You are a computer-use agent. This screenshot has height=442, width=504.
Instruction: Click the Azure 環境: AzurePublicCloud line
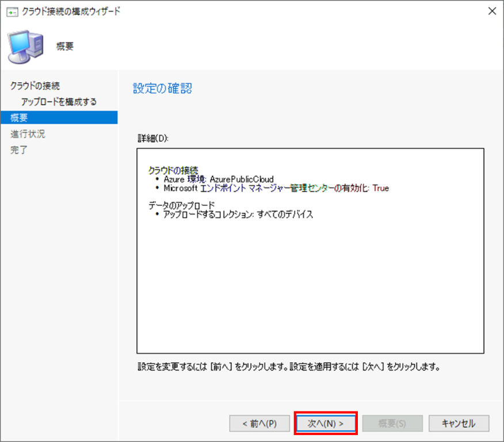(219, 179)
